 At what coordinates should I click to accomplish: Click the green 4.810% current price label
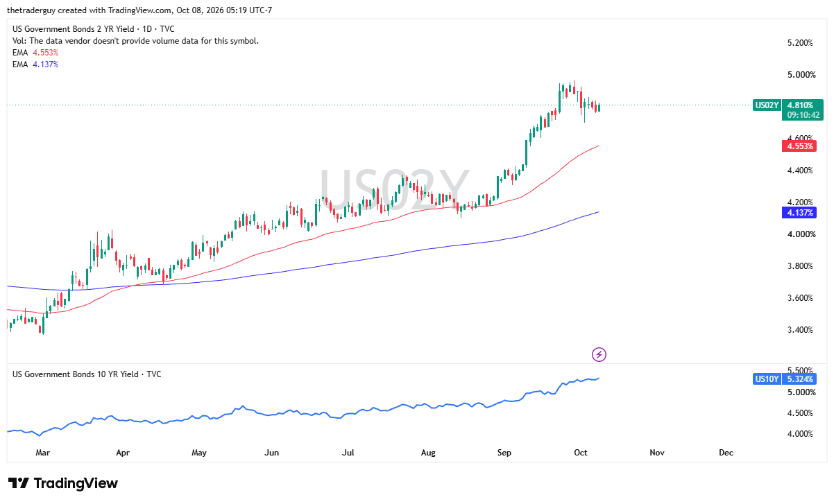point(800,105)
